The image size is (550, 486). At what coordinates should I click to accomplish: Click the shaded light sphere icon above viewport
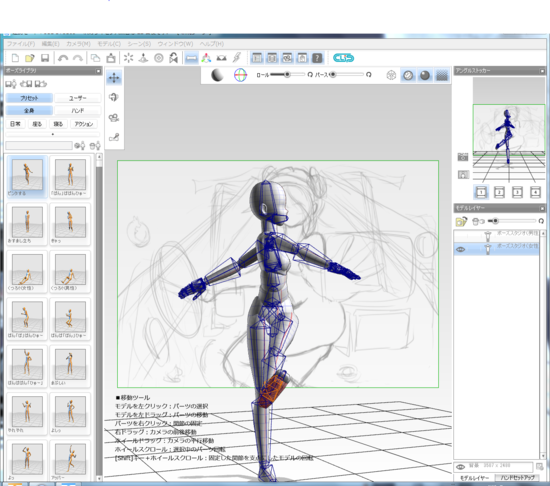coord(217,75)
